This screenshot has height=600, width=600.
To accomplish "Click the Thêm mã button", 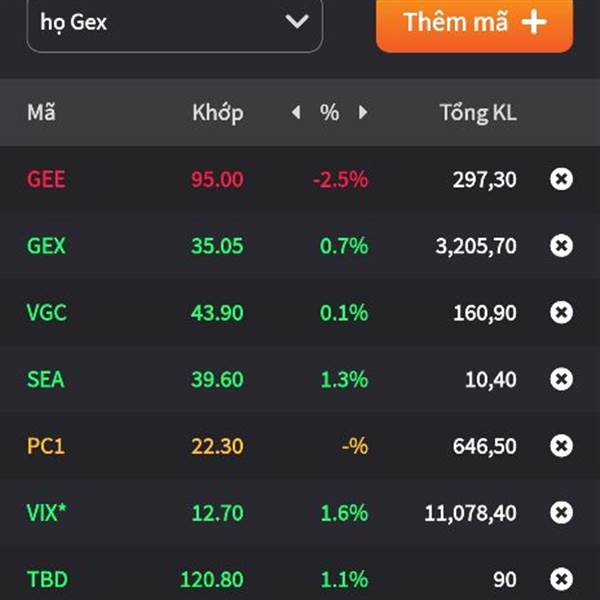I will pyautogui.click(x=474, y=24).
